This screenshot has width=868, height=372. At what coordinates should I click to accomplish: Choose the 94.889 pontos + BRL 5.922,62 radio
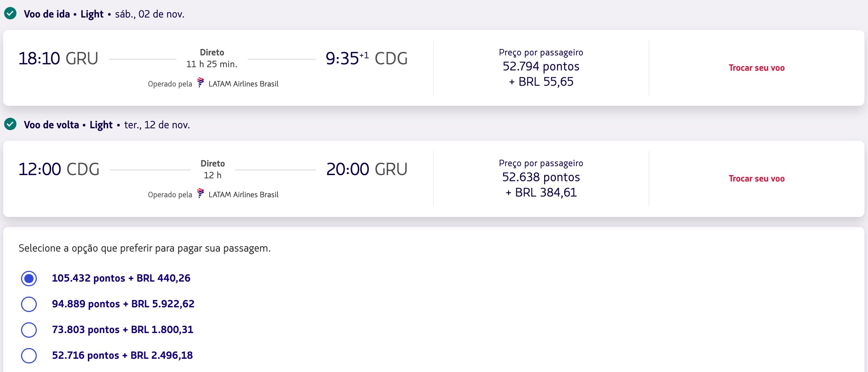pyautogui.click(x=29, y=304)
